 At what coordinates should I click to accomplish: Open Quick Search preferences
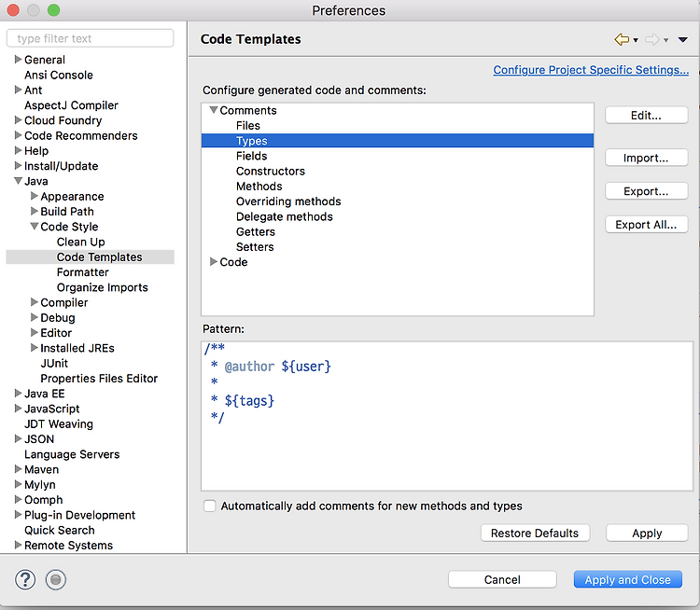[60, 530]
